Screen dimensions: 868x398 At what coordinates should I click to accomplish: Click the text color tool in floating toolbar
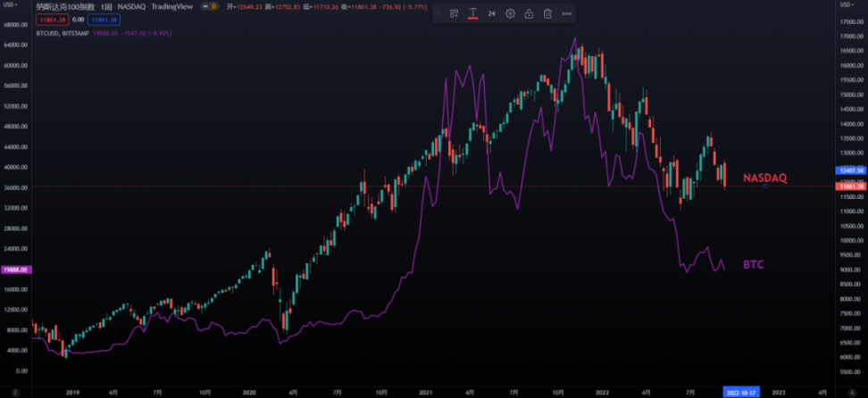coord(472,14)
